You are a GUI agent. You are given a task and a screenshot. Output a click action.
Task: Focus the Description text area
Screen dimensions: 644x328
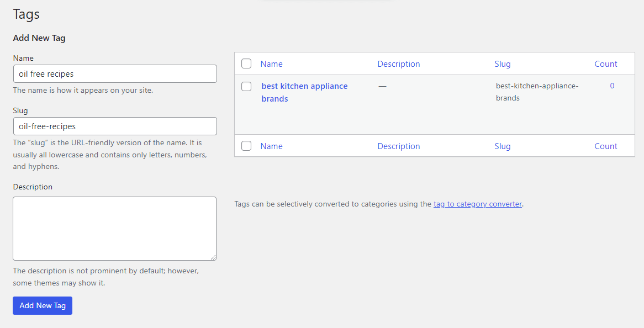114,228
